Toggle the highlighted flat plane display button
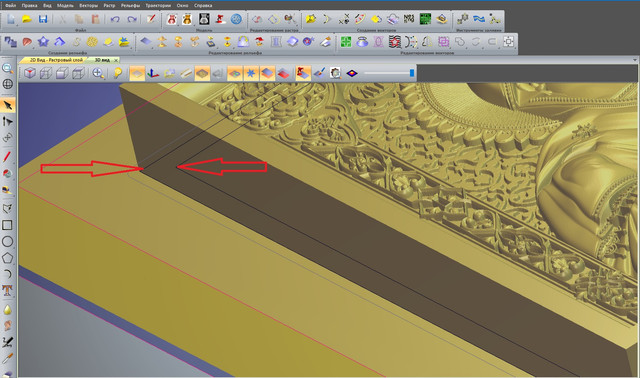 point(137,73)
